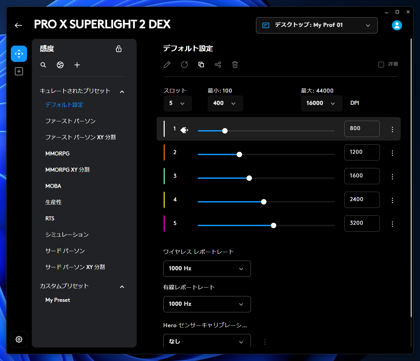Open the slot count dropdown showing 5

coord(178,103)
